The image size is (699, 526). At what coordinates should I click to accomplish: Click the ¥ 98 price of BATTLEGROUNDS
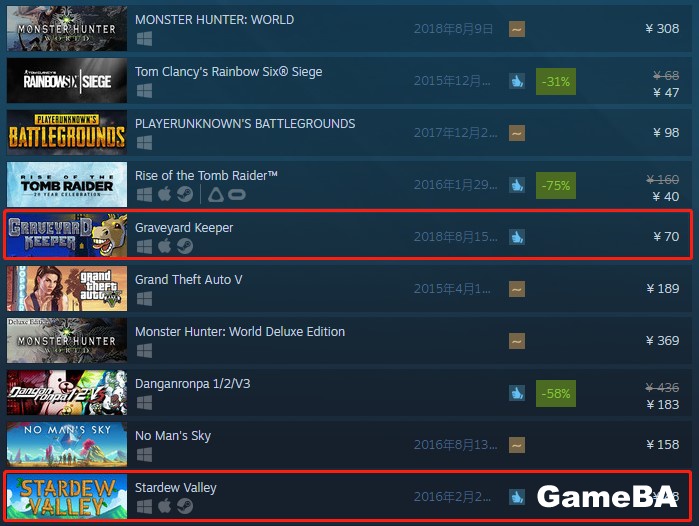(x=666, y=133)
